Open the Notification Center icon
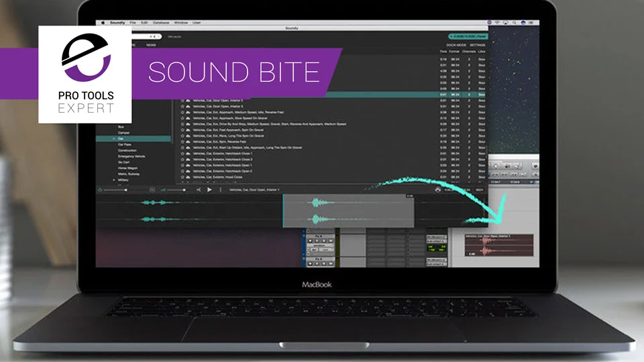 [531, 23]
